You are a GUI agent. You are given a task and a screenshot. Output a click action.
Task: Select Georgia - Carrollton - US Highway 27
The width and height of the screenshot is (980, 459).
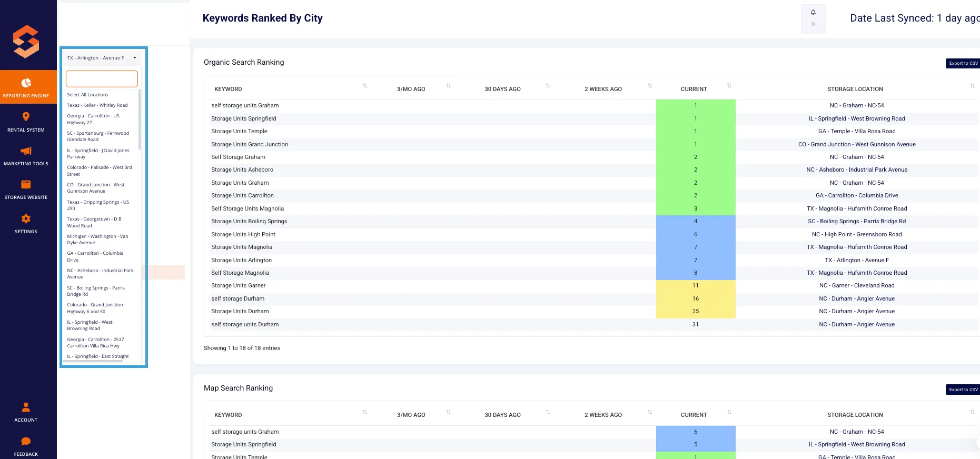click(93, 119)
